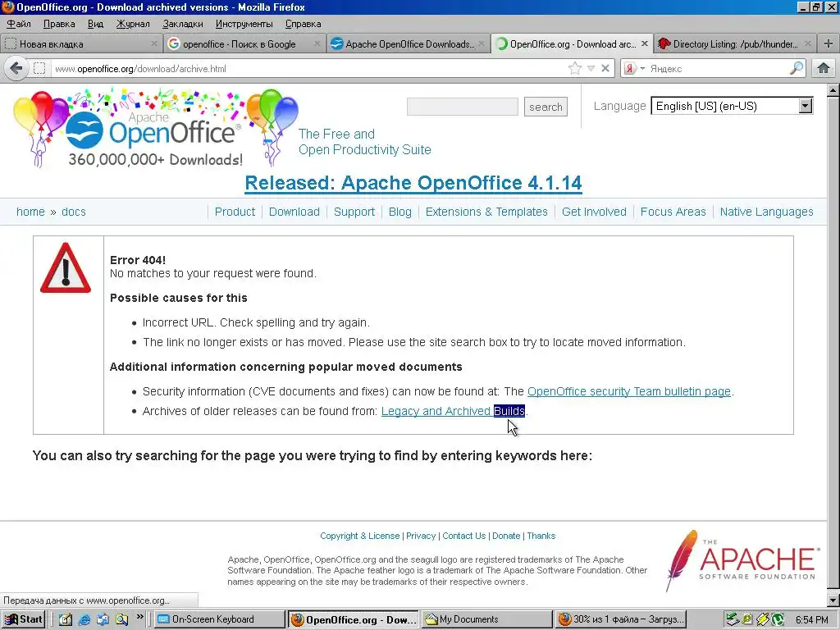Open 'Extensions & Templates' navigation link
The width and height of the screenshot is (840, 630).
pyautogui.click(x=486, y=212)
